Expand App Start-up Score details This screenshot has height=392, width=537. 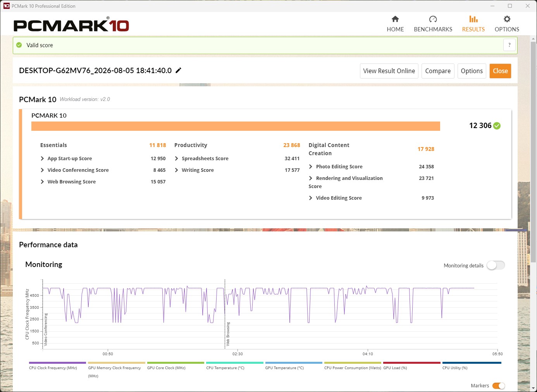pos(42,158)
